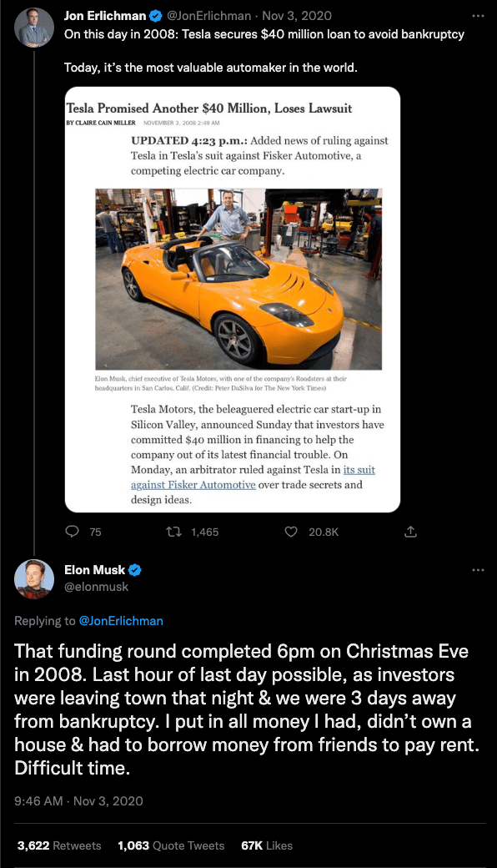The height and width of the screenshot is (868, 497).
Task: Click Jon Erlichman's verified badge
Action: click(156, 16)
